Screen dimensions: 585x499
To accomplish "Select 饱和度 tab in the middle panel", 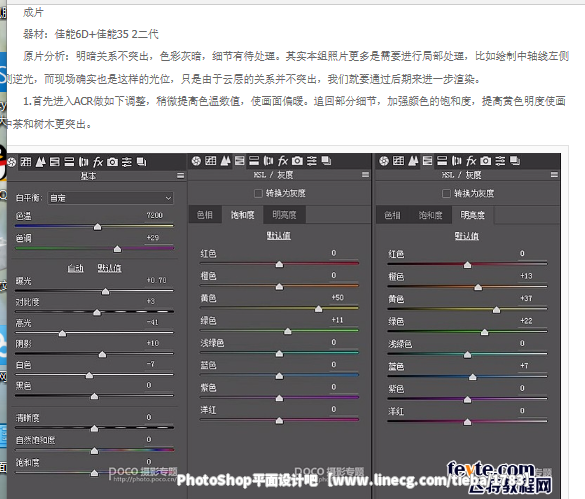I will coord(243,215).
